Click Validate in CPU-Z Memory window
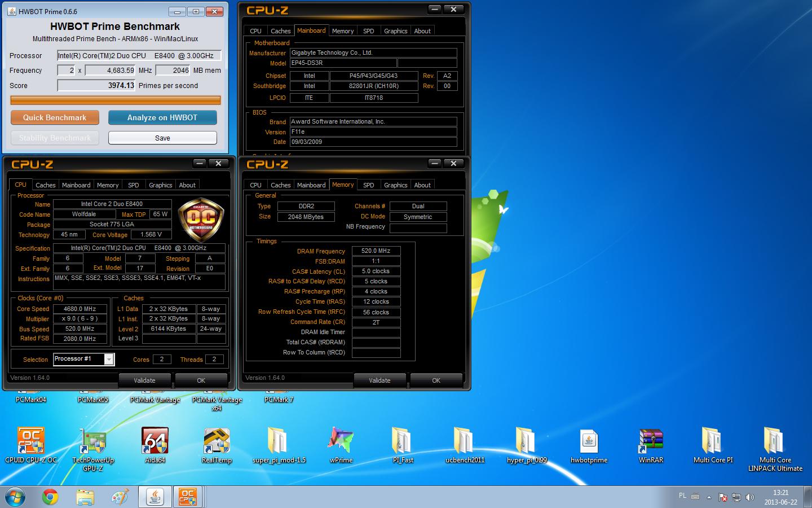Viewport: 812px width, 508px height. coord(379,380)
